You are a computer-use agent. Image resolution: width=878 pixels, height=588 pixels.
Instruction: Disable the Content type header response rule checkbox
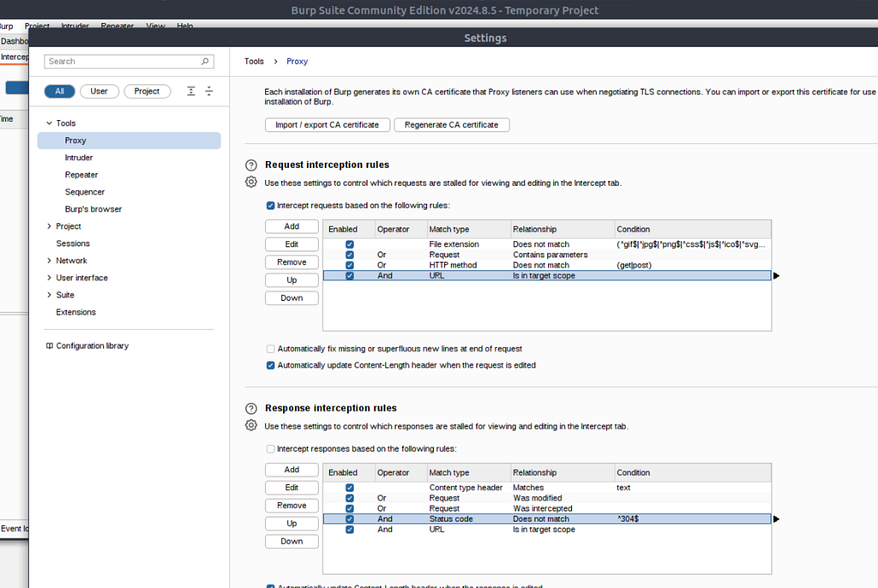tap(350, 488)
